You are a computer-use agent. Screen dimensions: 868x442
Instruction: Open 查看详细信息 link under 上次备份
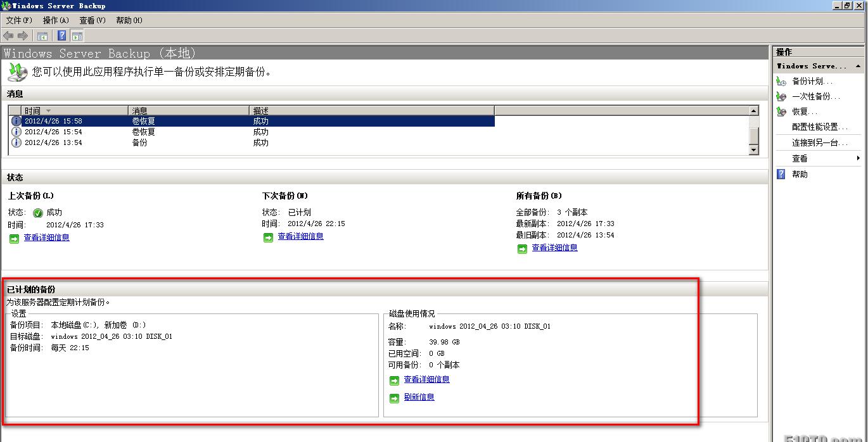[47, 237]
